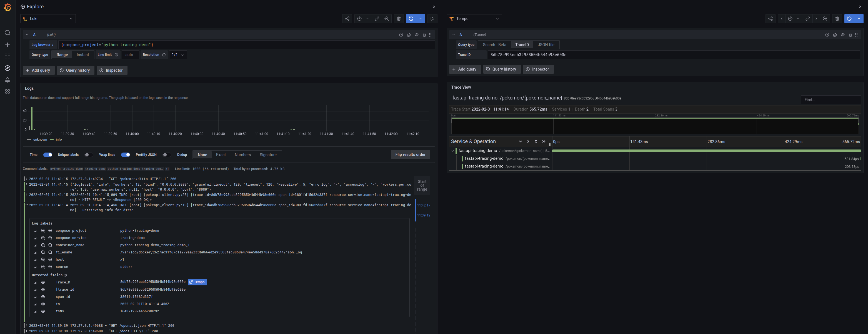Turn on Prettify JSON toggle
Viewport: 868px width, 334px height.
[x=166, y=155]
